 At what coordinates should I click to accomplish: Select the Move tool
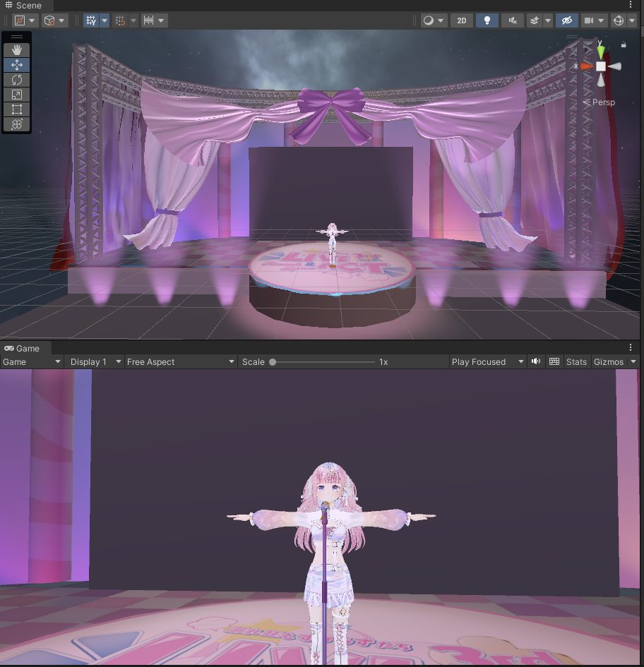coord(17,65)
